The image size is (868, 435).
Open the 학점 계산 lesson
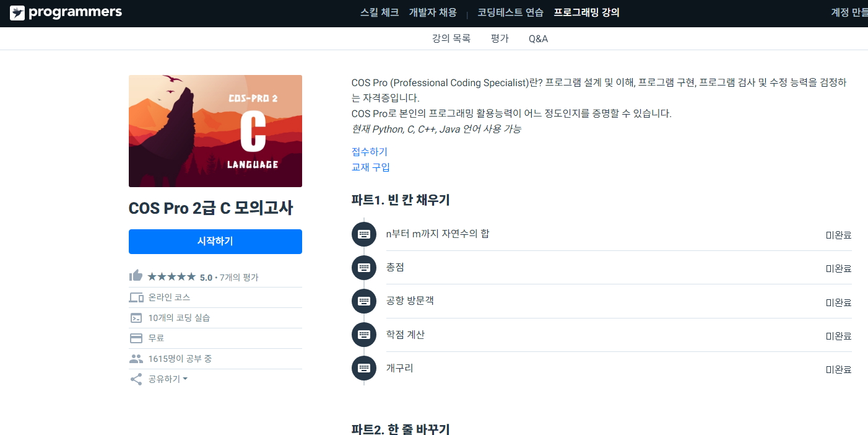406,335
